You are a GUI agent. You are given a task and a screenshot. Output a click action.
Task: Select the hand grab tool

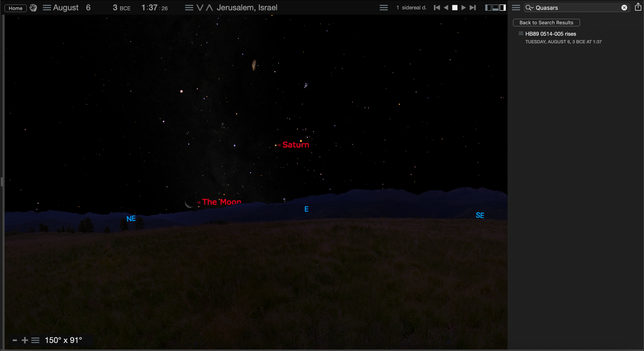coord(33,8)
